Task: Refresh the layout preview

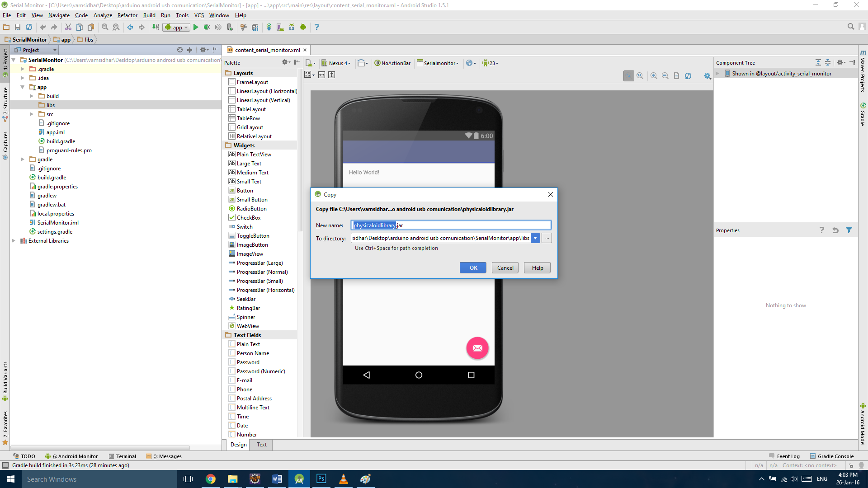Action: coord(688,76)
